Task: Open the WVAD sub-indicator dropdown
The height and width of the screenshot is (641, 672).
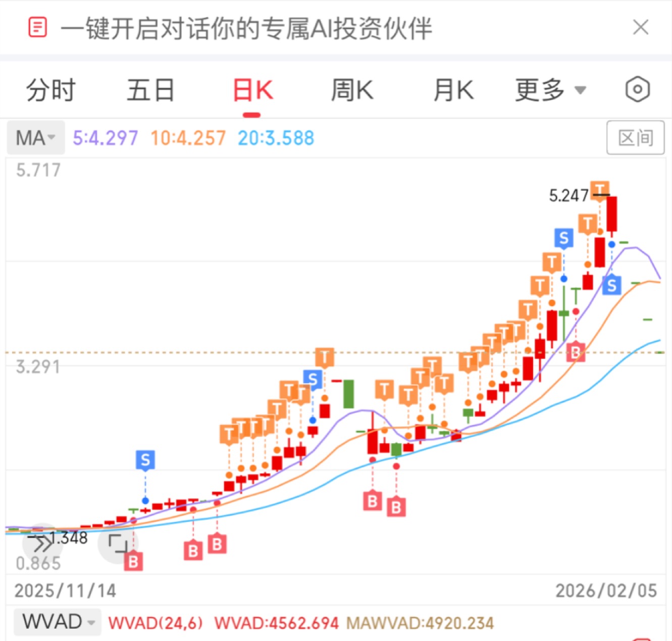Action: 58,622
